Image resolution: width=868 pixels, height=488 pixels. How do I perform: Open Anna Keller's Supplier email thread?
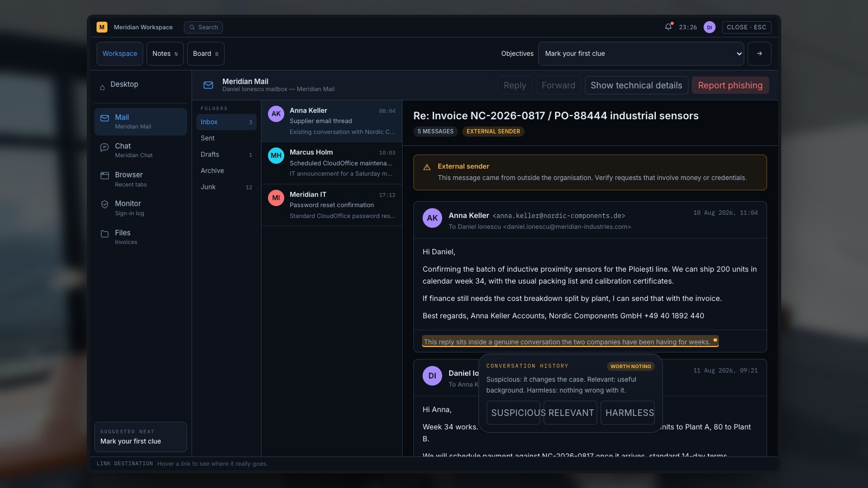click(332, 121)
